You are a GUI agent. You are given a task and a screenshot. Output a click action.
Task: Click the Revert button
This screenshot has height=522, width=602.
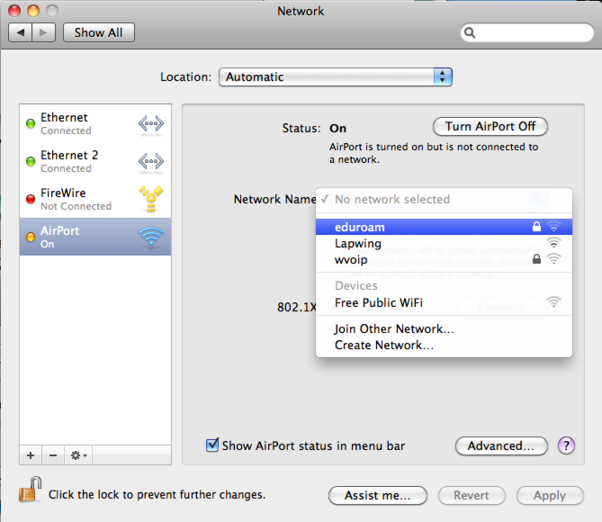[471, 495]
